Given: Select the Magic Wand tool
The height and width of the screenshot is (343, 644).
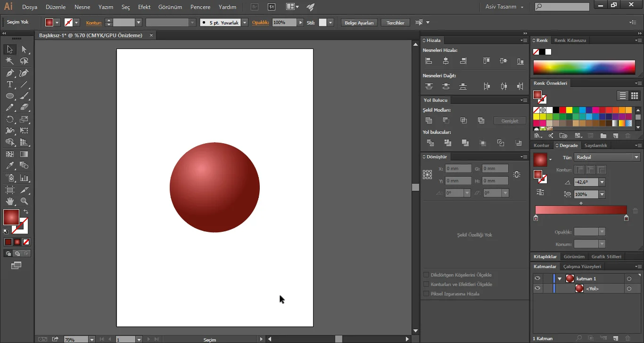Looking at the screenshot, I should pos(9,61).
